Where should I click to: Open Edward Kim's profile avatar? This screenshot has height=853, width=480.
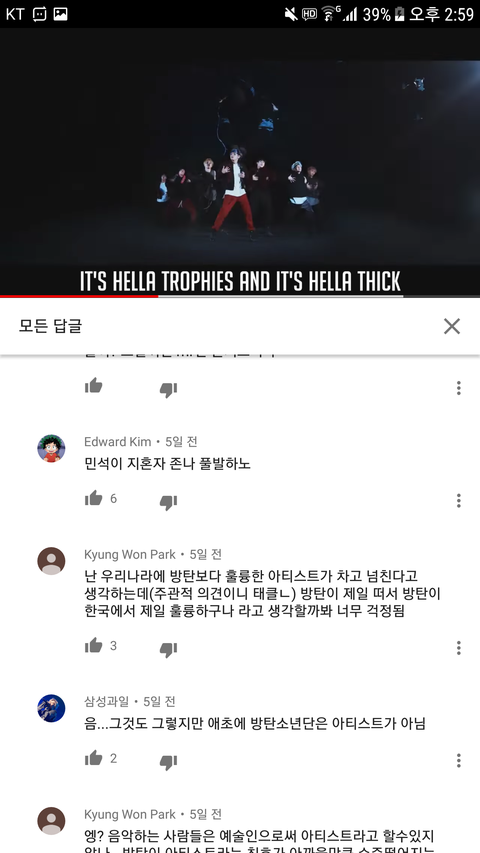click(x=51, y=448)
